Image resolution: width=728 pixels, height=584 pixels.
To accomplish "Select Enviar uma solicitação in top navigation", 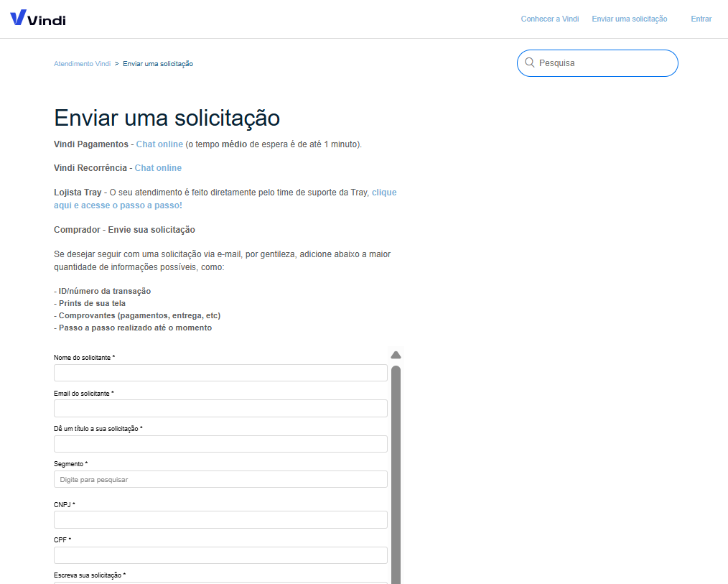I will (x=629, y=19).
